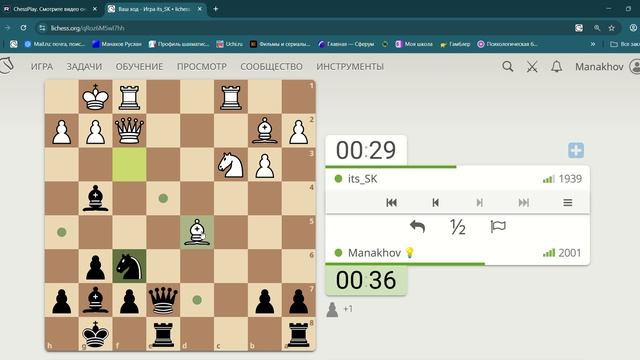Resign using the flag icon
The height and width of the screenshot is (360, 640).
tap(498, 227)
